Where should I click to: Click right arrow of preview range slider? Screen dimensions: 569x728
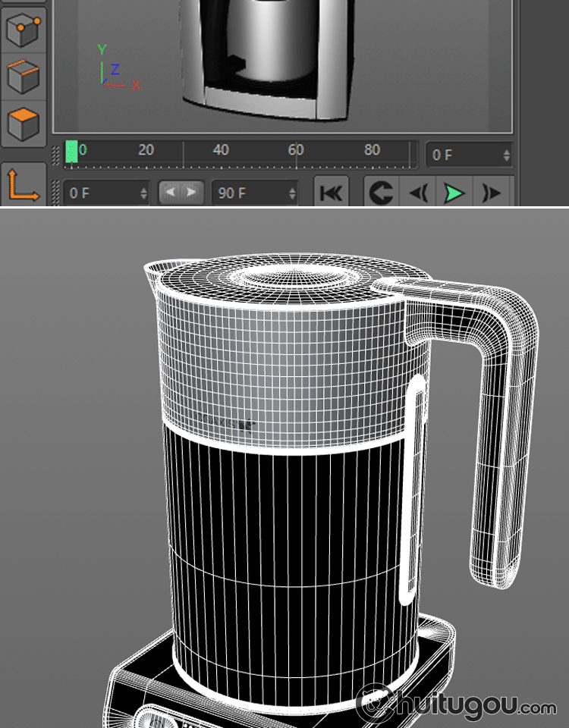pos(192,193)
